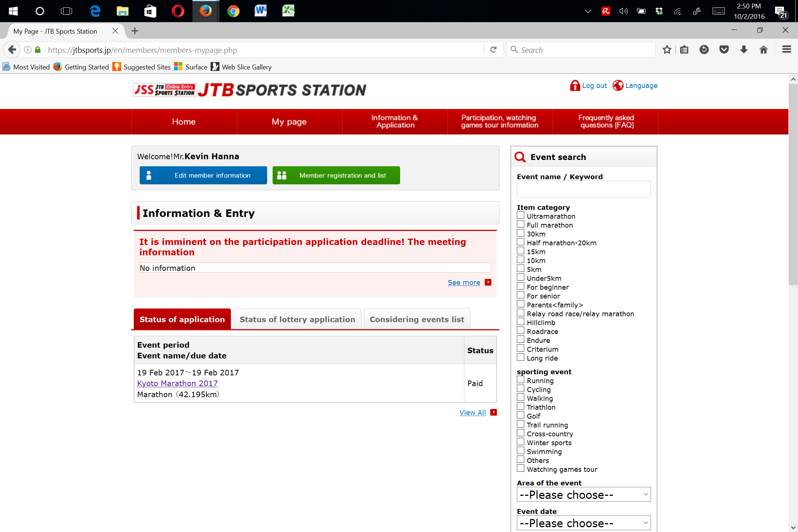Launch Microsoft Edge from taskbar

pos(95,11)
